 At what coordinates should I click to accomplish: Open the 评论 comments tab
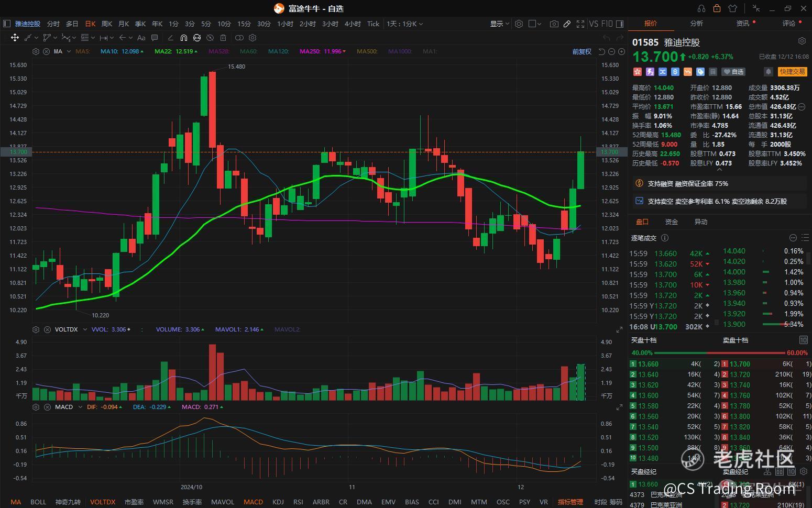pyautogui.click(x=789, y=24)
